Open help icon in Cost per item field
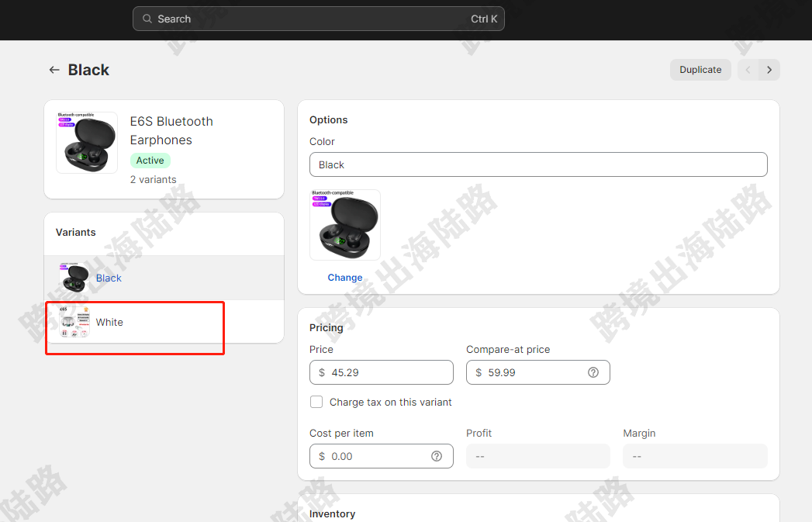Screen dimensions: 812x522 (437, 456)
